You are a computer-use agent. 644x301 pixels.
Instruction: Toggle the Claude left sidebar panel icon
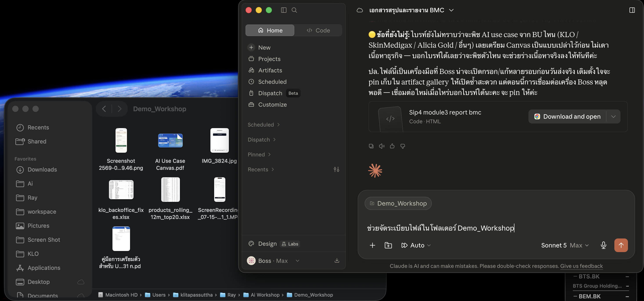(x=284, y=10)
